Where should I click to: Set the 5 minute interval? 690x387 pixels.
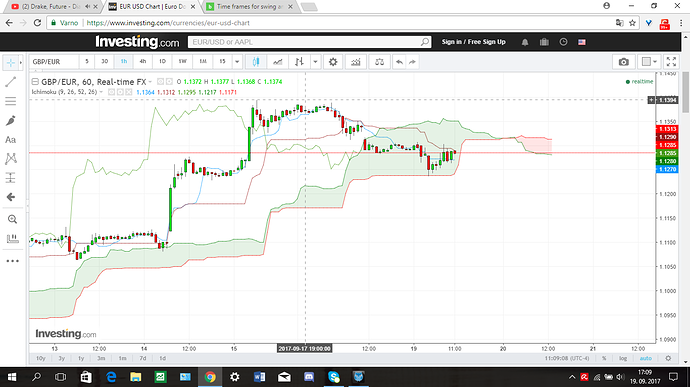point(87,62)
